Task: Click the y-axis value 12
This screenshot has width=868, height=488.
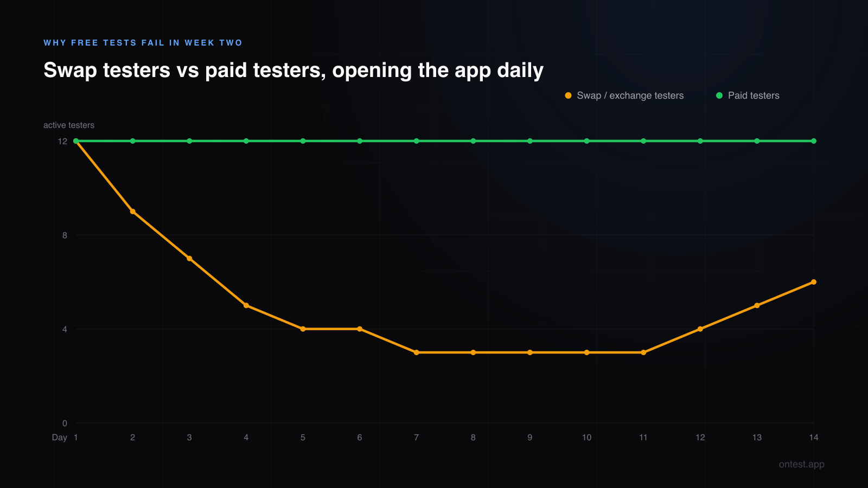Action: coord(63,141)
